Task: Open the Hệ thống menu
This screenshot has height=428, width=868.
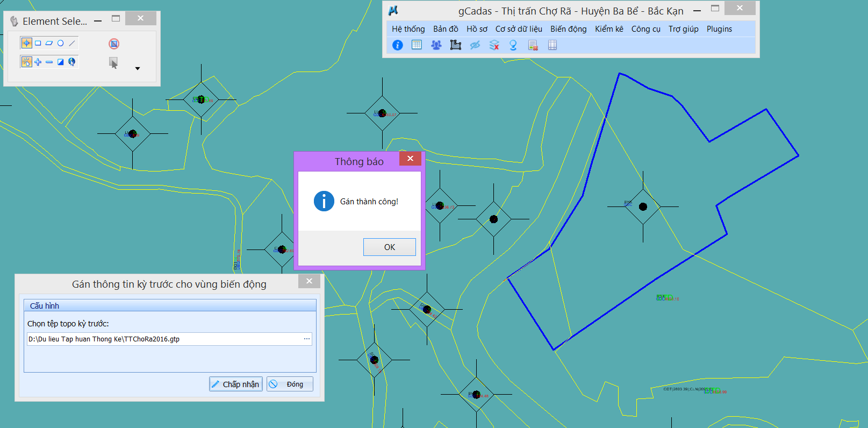Action: coord(408,29)
